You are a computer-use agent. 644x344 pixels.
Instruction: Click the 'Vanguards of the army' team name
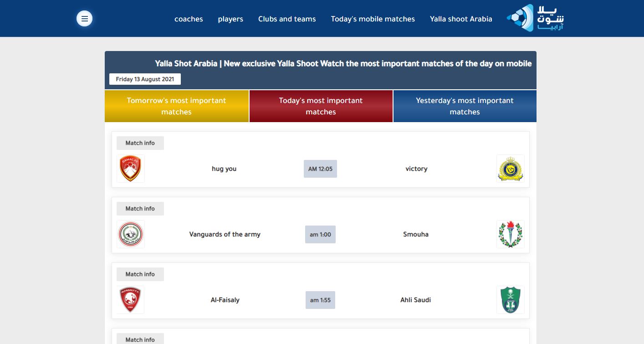coord(225,234)
